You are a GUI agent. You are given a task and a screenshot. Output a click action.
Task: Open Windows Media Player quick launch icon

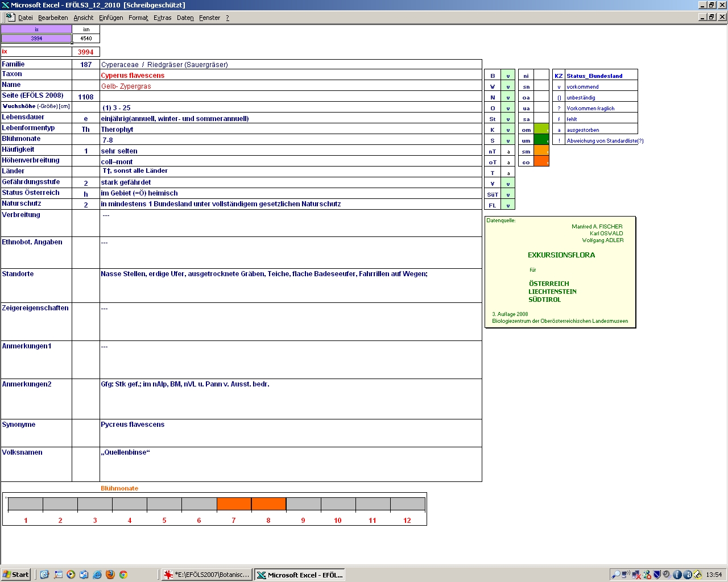click(x=71, y=575)
